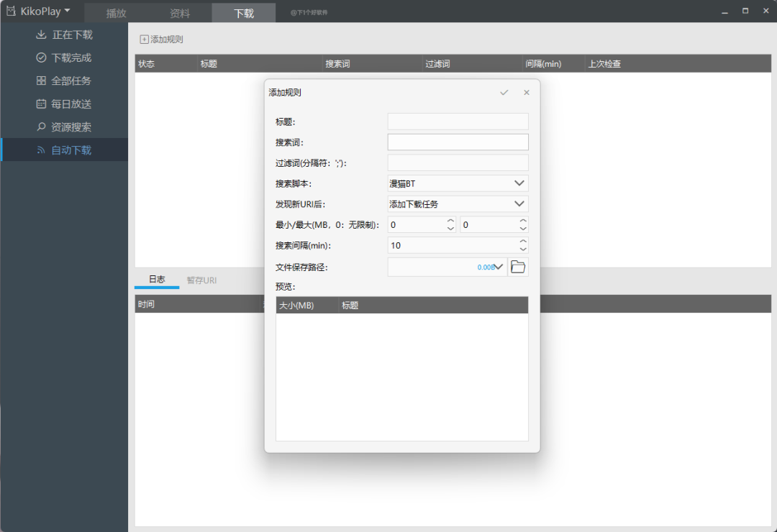Go to 下载完成 completed downloads
777x532 pixels.
(x=65, y=58)
